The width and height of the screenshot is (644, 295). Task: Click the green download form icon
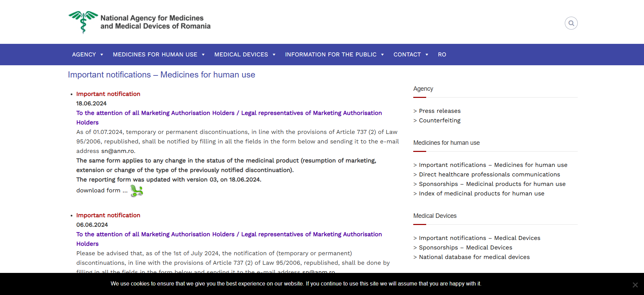pyautogui.click(x=137, y=191)
